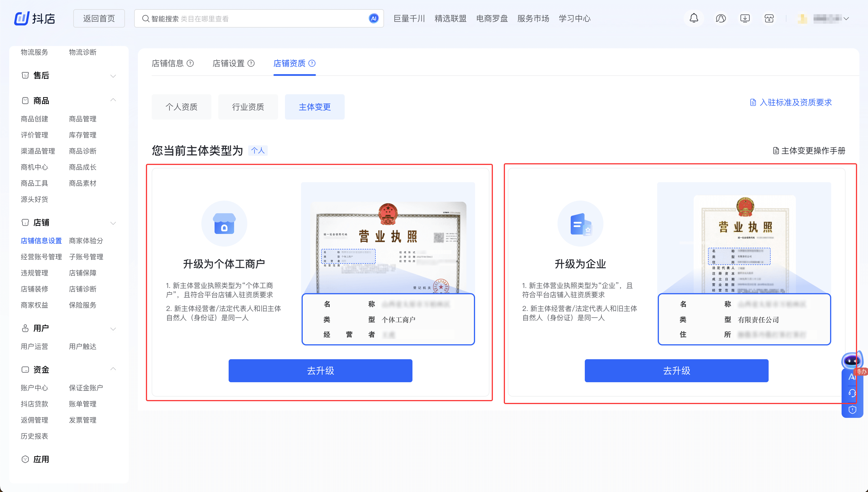Screen dimensions: 868x492
Task: Open 子账号管理 in sidebar
Action: pos(86,257)
